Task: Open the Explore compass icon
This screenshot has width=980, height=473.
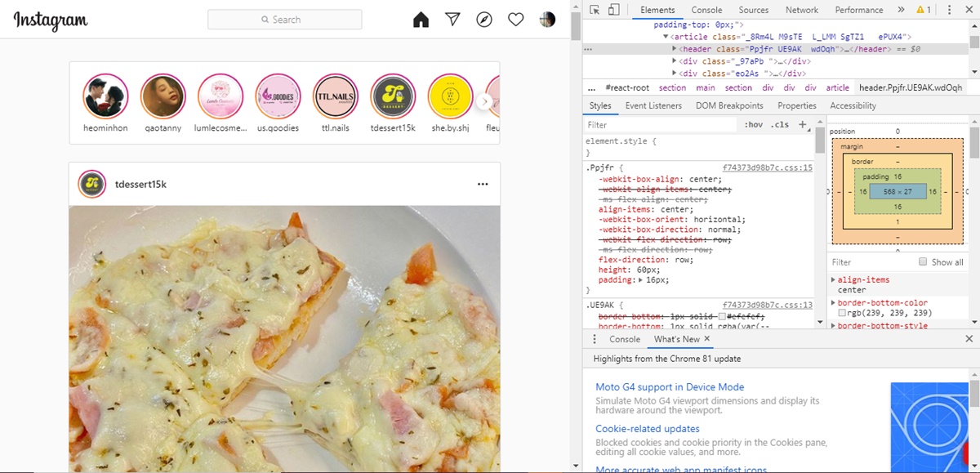Action: (x=484, y=20)
